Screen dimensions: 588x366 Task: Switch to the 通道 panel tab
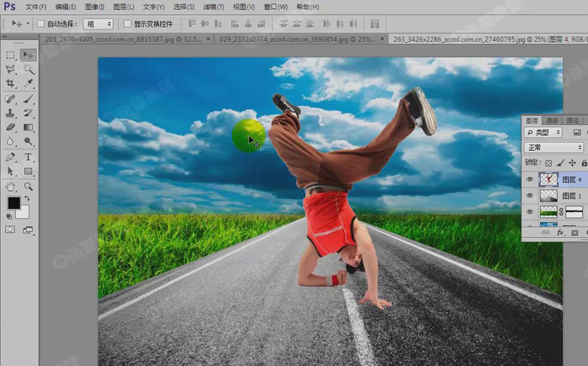[552, 120]
